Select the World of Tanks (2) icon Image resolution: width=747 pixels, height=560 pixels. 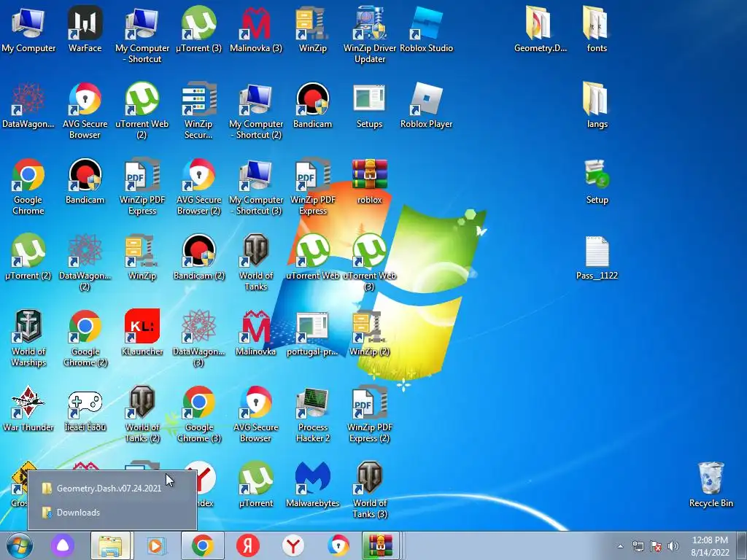click(x=142, y=414)
